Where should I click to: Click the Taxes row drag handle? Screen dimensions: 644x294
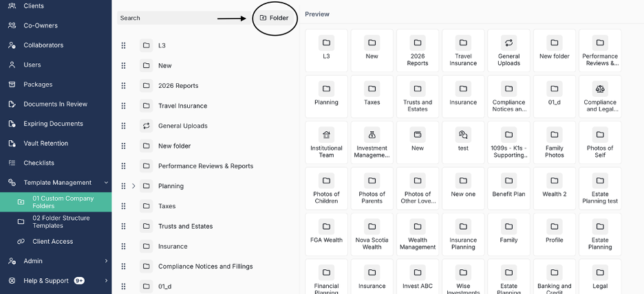click(x=123, y=206)
